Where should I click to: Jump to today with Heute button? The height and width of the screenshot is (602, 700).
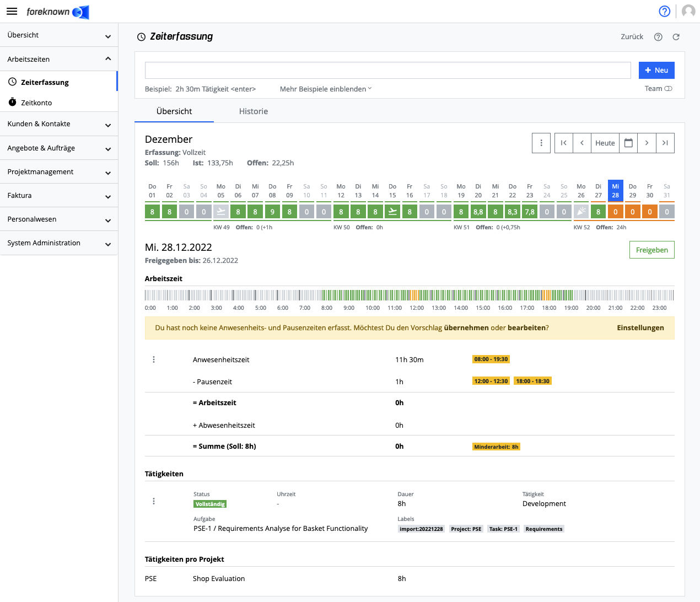coord(605,143)
